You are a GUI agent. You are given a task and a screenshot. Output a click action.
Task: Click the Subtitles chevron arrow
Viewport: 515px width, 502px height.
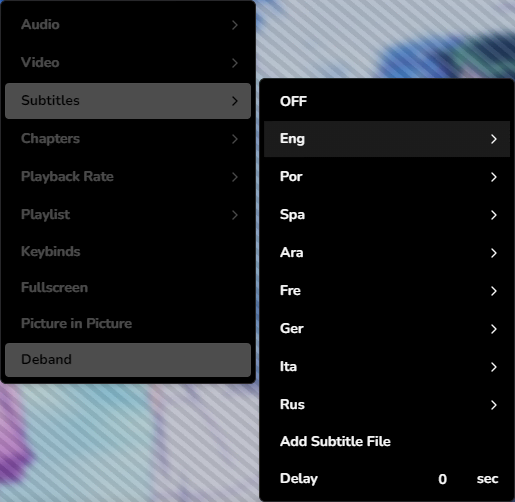click(x=235, y=101)
